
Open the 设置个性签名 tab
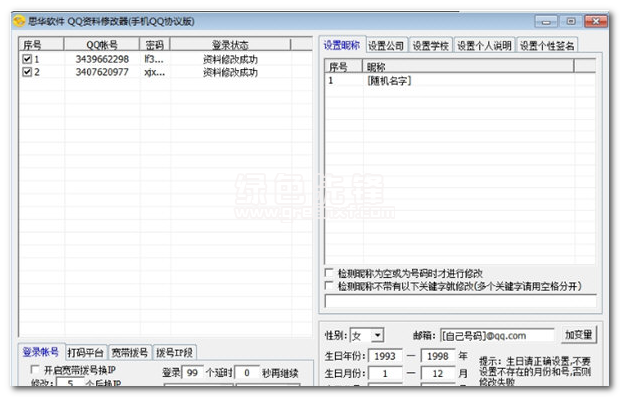pos(547,46)
